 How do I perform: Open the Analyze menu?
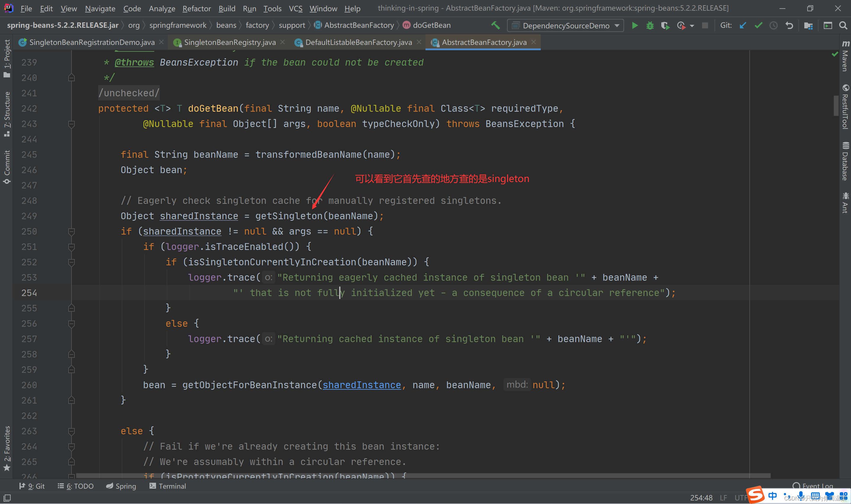pos(162,9)
